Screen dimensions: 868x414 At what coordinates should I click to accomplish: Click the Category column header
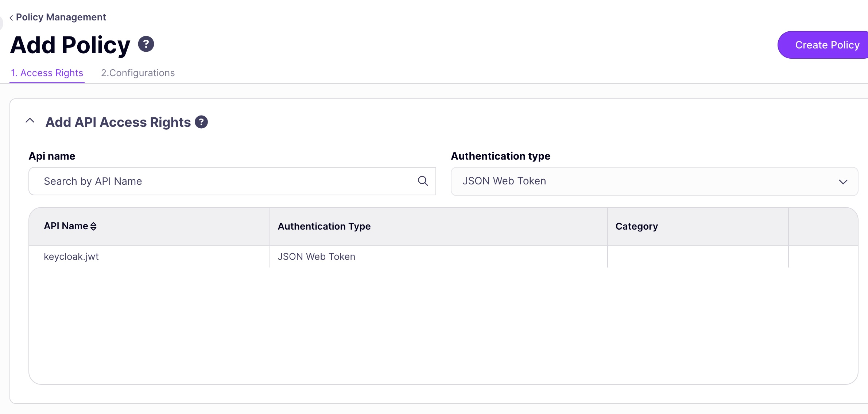(636, 226)
